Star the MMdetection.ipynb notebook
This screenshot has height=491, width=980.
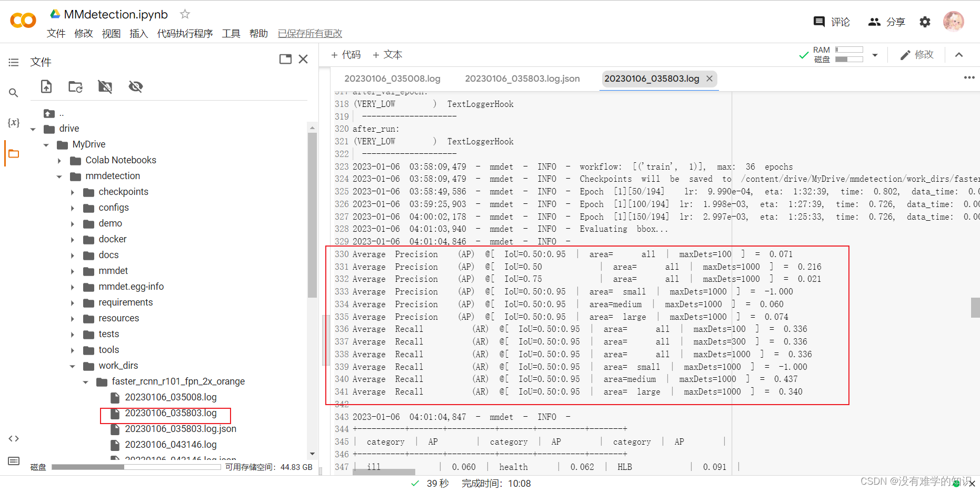[x=185, y=14]
